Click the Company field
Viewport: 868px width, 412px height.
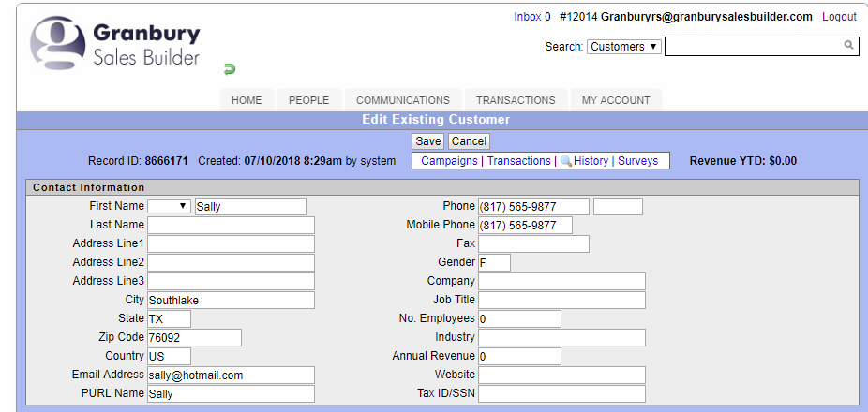pos(561,282)
